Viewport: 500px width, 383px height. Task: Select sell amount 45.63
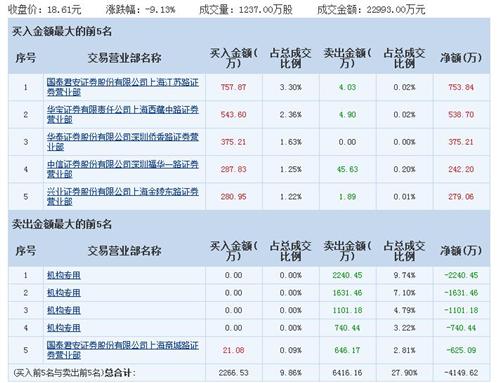tap(347, 169)
